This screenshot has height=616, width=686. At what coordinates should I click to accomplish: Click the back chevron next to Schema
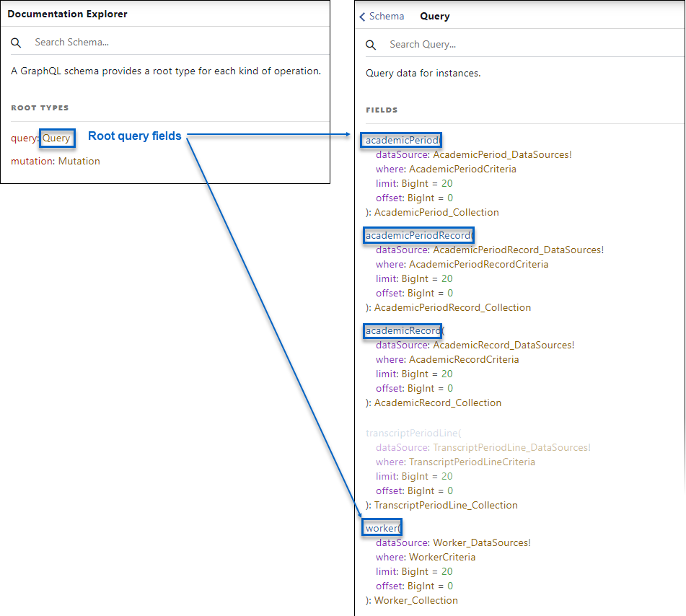[x=362, y=17]
